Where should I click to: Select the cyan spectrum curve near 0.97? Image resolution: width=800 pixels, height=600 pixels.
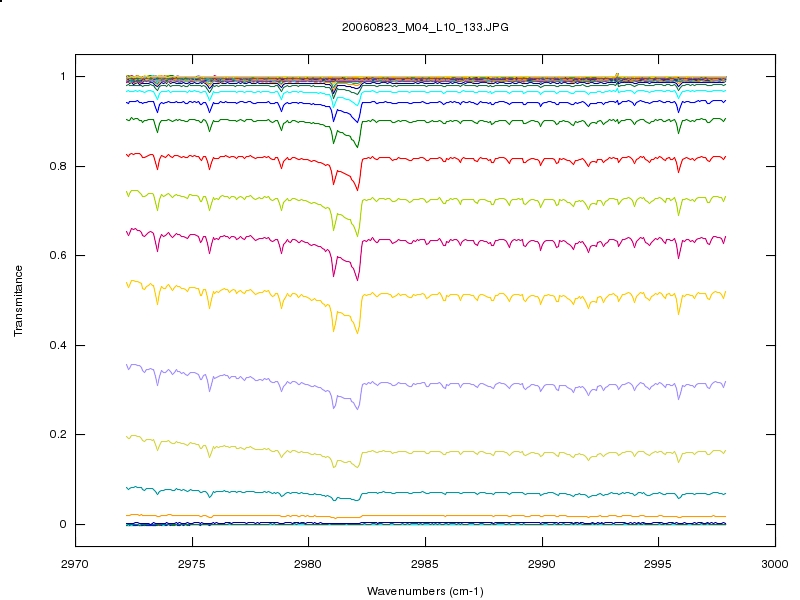[426, 92]
